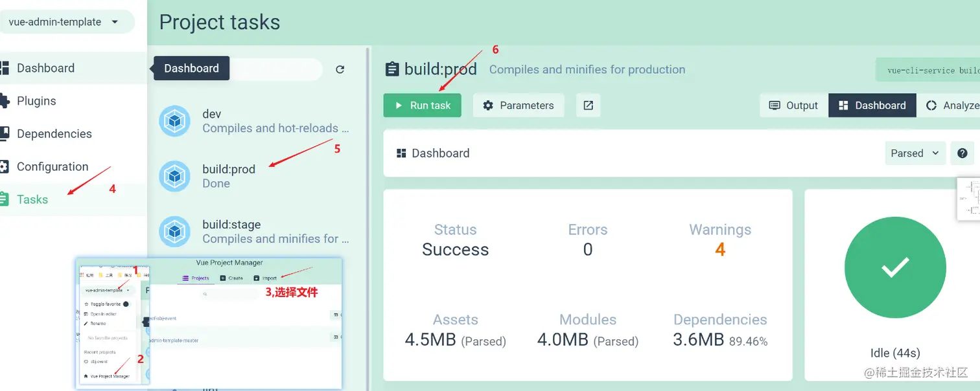Click the Dashboard grid icon in sidebar
The width and height of the screenshot is (980, 391).
(x=4, y=68)
